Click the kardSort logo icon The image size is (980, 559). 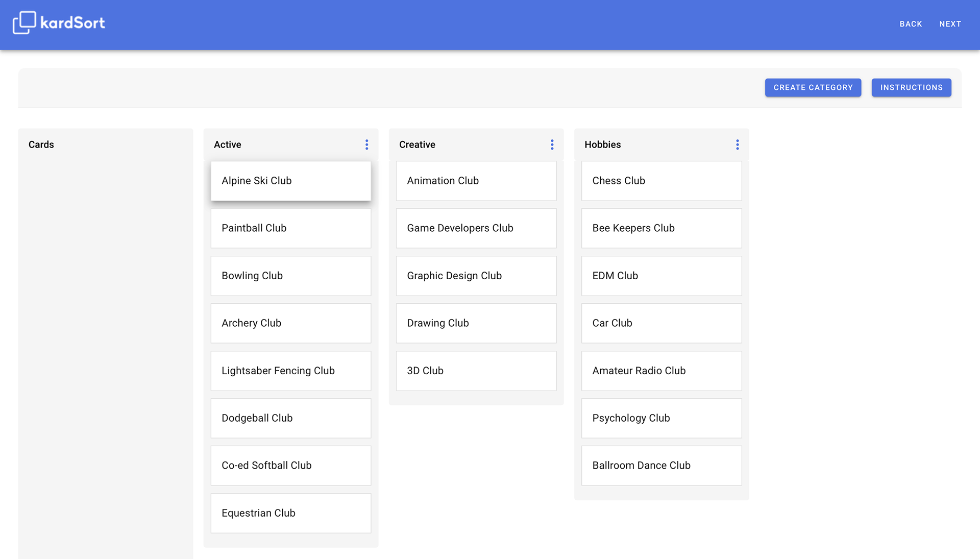tap(24, 22)
